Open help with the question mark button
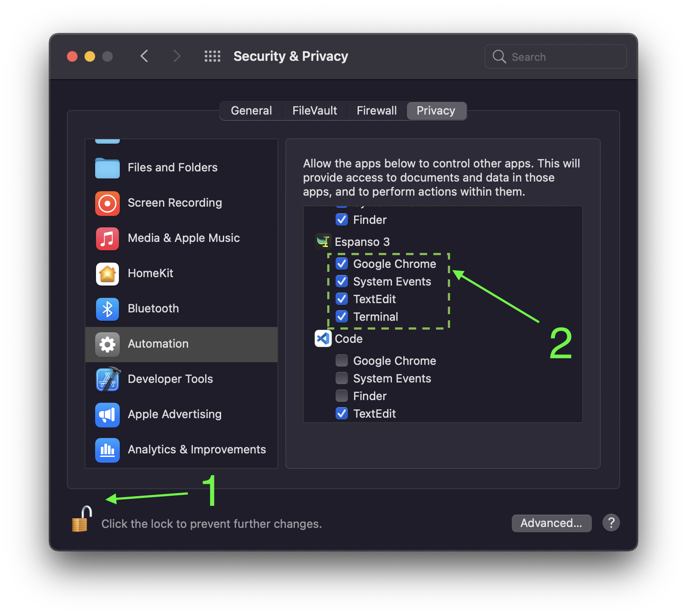Viewport: 687px width, 616px height. (611, 523)
